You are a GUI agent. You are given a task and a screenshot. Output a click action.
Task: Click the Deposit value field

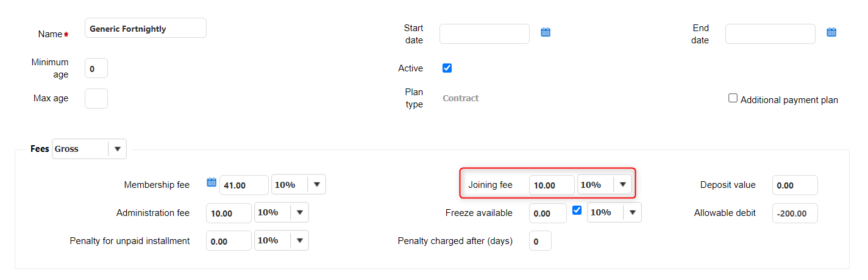tap(794, 185)
